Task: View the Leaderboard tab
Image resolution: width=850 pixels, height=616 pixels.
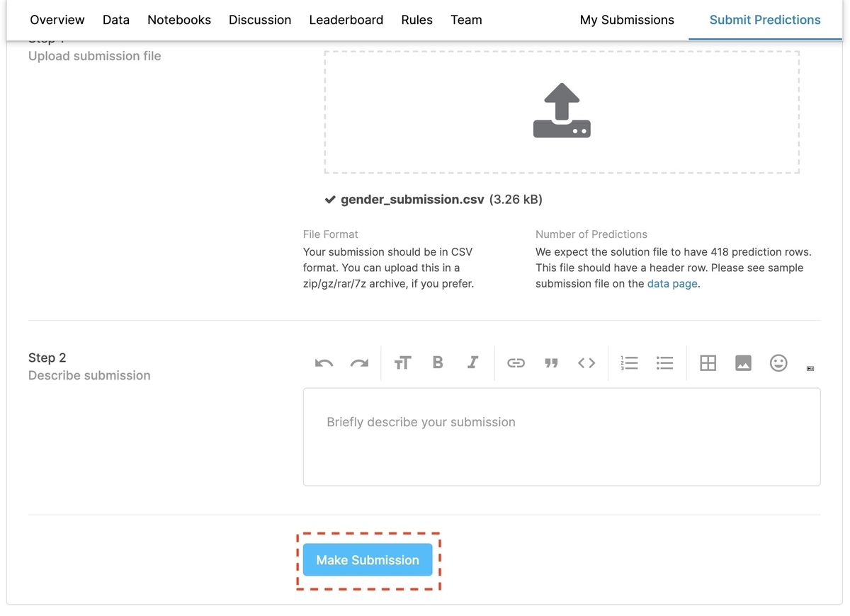Action: pos(346,20)
